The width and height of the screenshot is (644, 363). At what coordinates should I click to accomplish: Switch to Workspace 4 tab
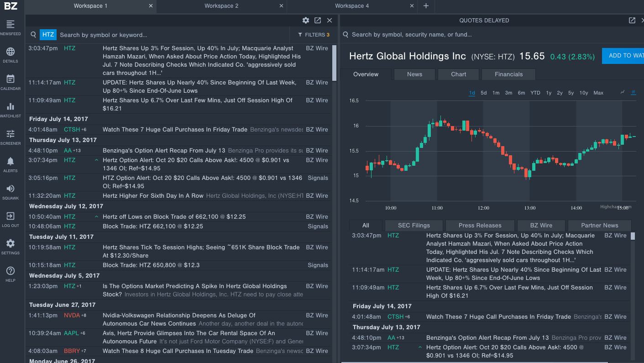point(352,6)
